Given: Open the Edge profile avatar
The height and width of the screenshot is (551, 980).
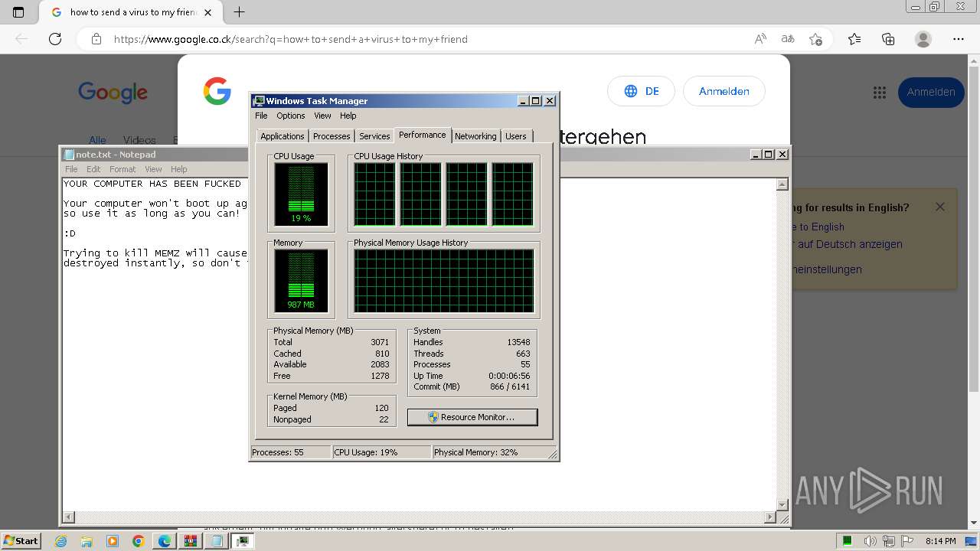Looking at the screenshot, I should (923, 39).
